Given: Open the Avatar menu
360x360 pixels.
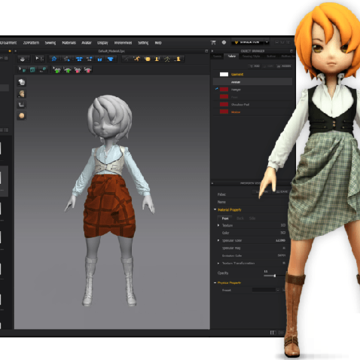Looking at the screenshot, I should point(87,43).
